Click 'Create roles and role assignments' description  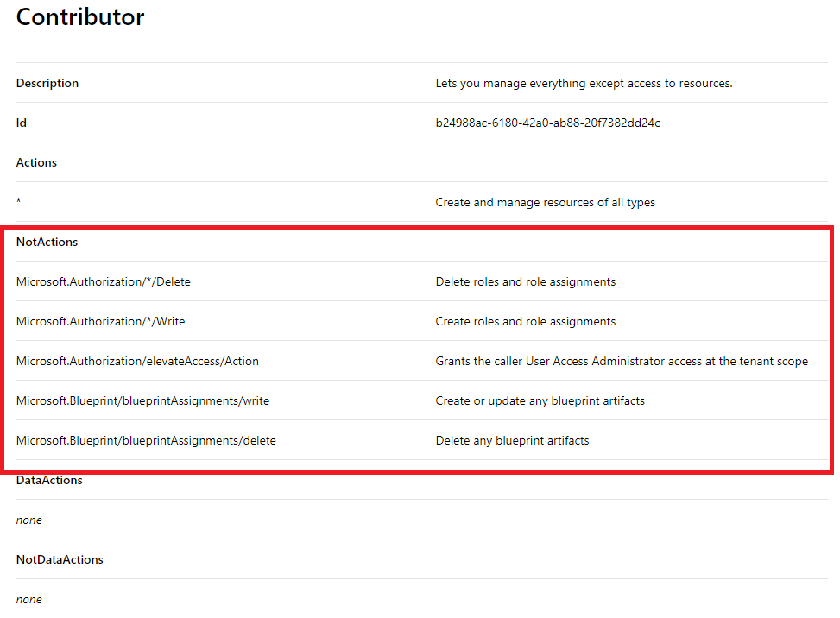(x=526, y=321)
